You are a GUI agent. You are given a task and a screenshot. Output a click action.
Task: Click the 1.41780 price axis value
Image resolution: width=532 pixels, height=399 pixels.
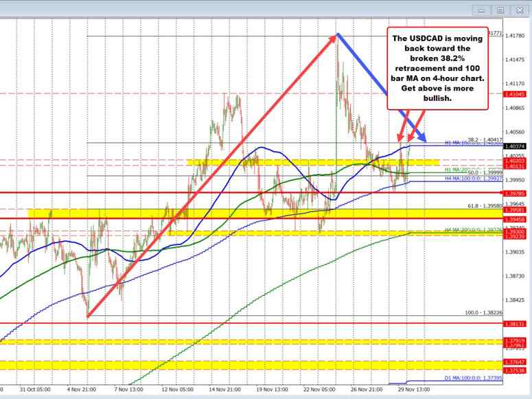515,36
